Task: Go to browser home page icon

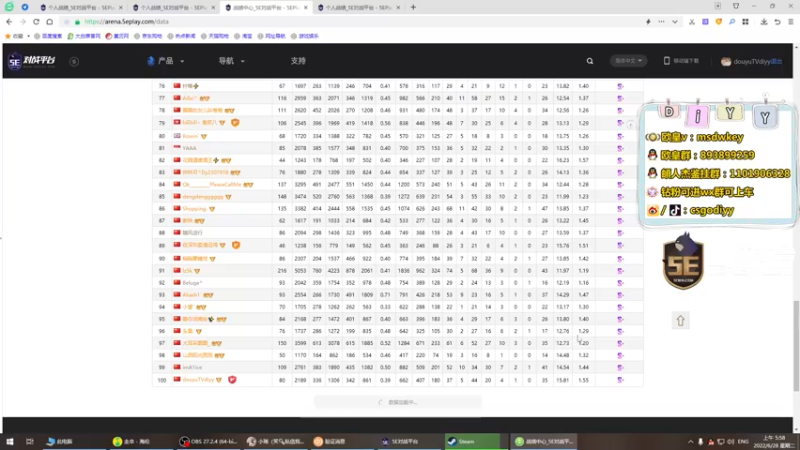Action: click(49, 22)
